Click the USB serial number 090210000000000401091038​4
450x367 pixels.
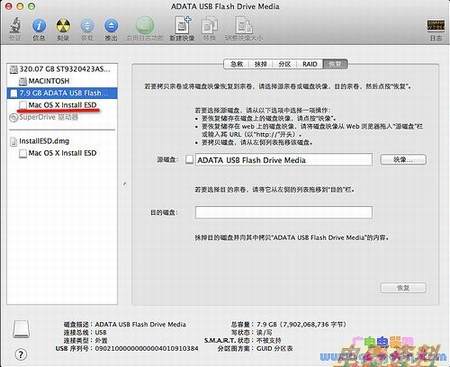pyautogui.click(x=147, y=348)
